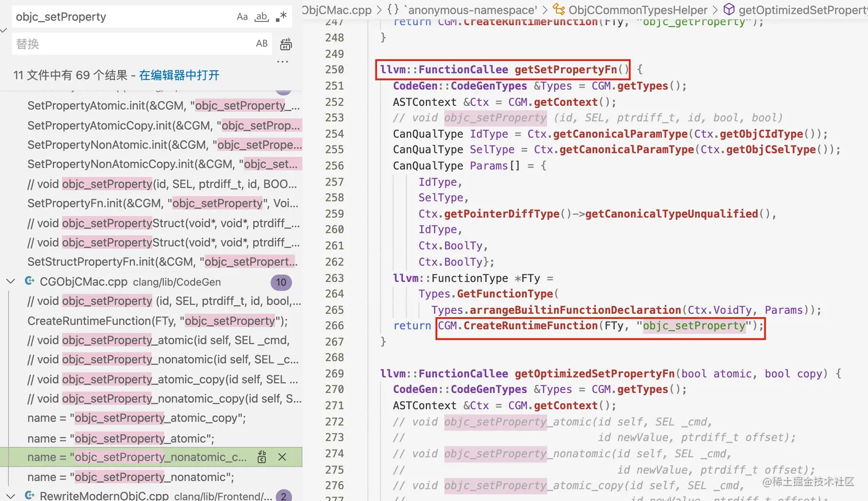The image size is (868, 501).
Task: Click the class icon before ObjCCommonTypesHelper
Action: tap(559, 9)
